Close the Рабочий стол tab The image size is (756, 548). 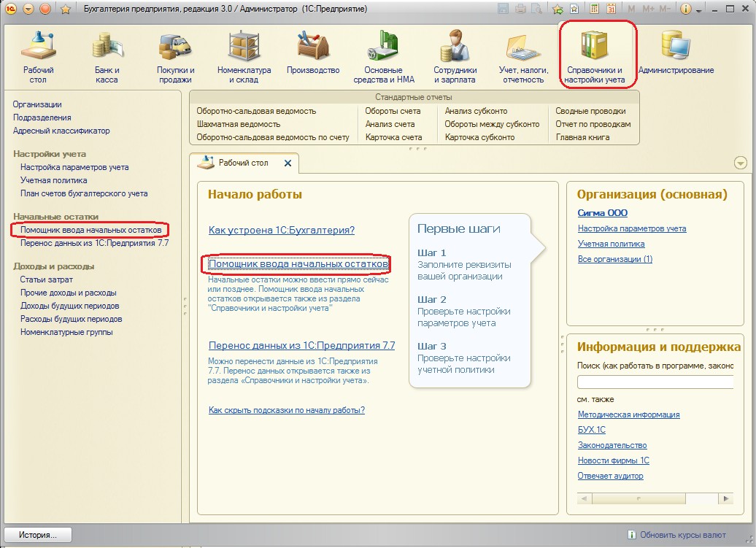288,163
